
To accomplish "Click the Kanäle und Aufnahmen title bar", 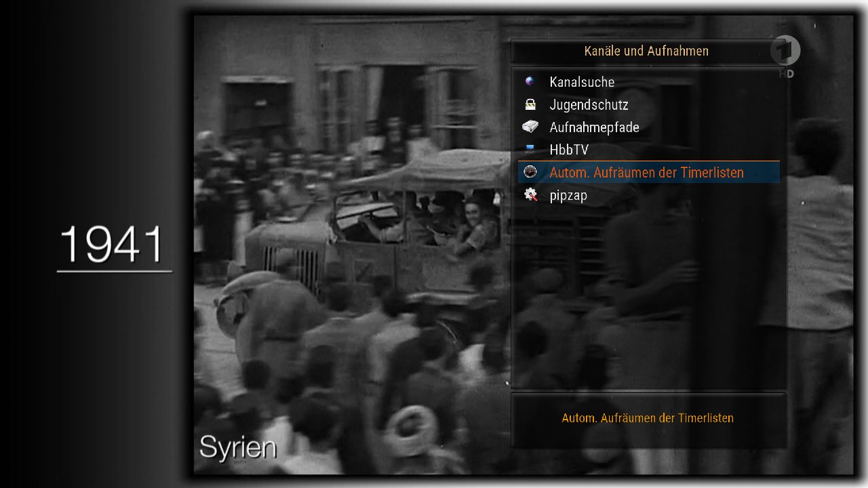I will 646,51.
